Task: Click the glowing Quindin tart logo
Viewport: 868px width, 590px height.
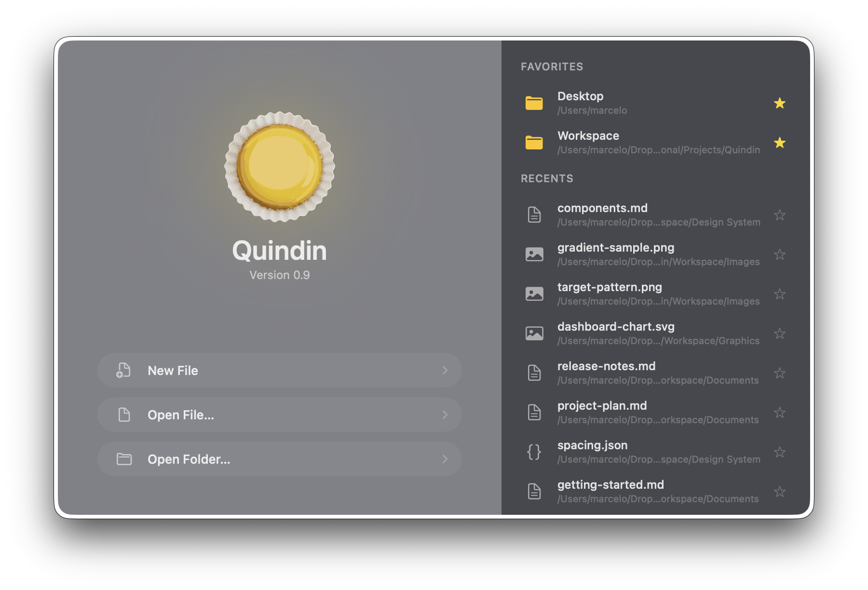Action: [x=280, y=168]
